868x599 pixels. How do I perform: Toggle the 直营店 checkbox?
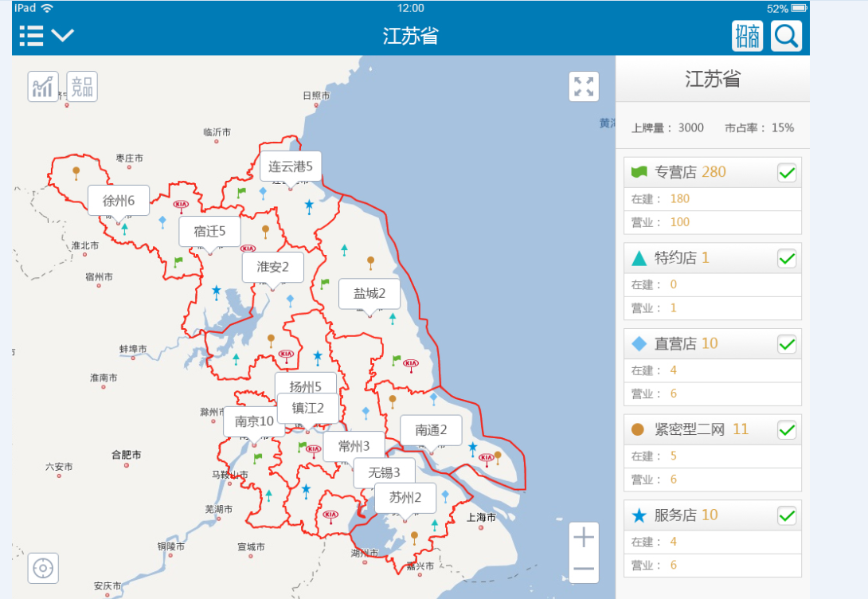pos(787,344)
